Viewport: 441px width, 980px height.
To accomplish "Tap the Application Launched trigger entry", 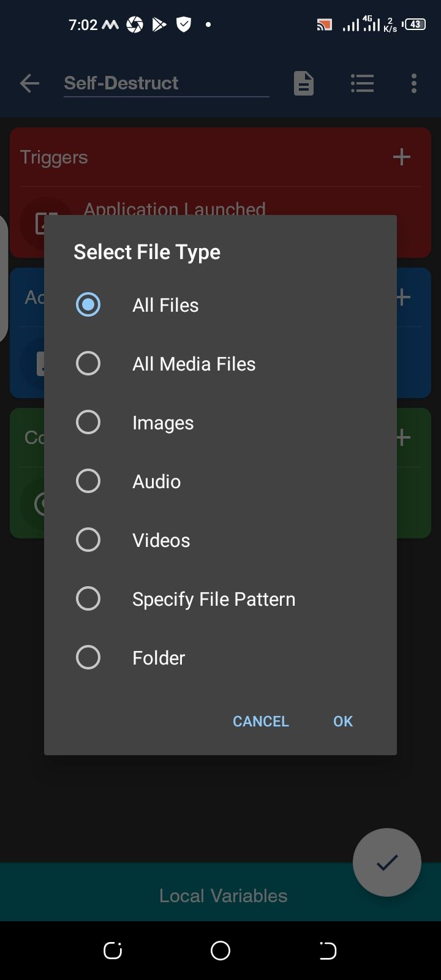I will [x=175, y=208].
